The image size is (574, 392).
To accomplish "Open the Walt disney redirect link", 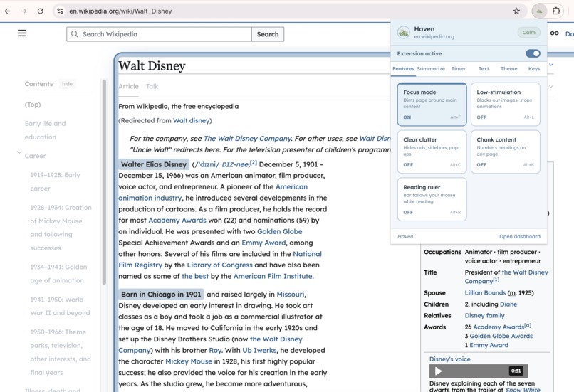I will pos(192,121).
